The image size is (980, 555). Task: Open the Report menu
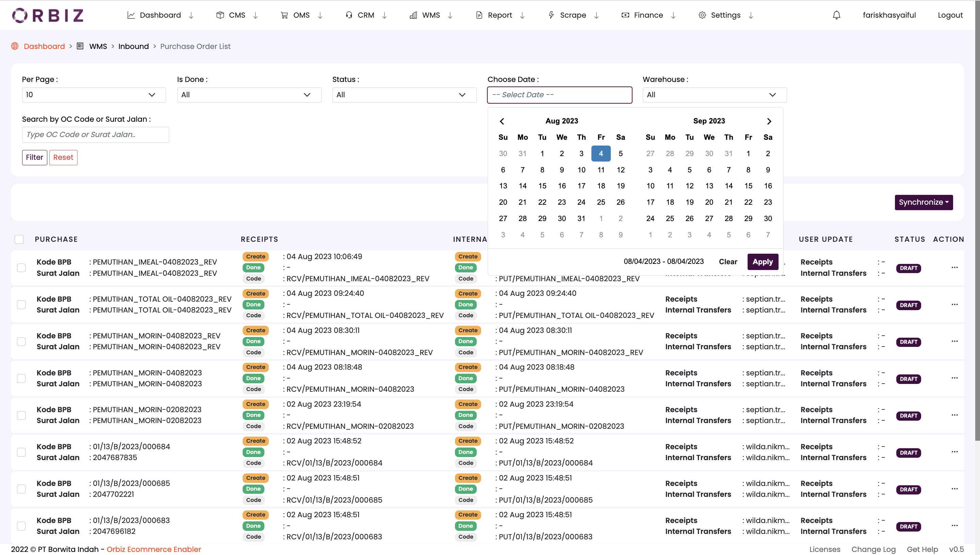(x=500, y=15)
